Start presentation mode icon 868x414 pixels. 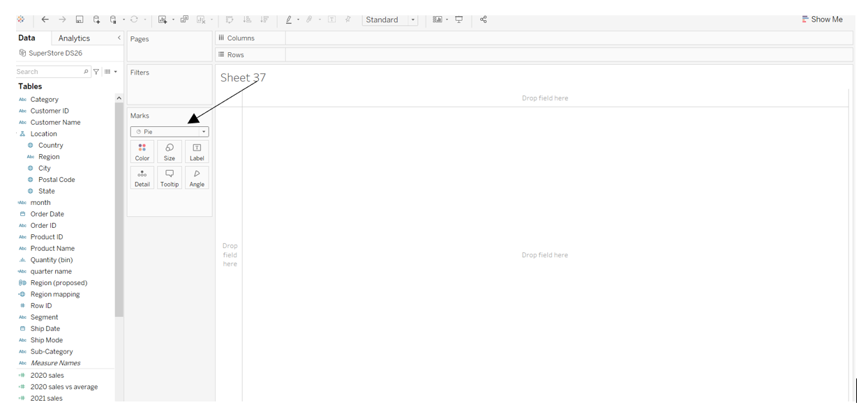tap(459, 20)
